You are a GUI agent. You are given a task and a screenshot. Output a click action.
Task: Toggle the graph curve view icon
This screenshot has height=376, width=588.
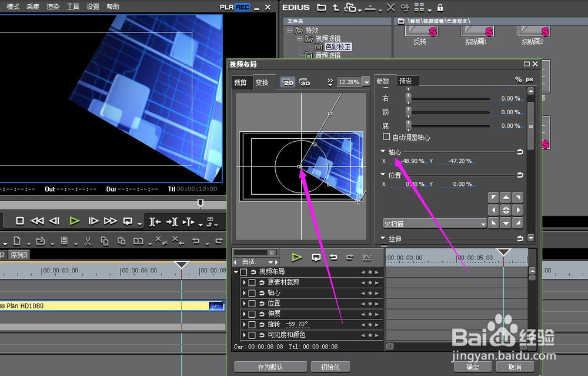pyautogui.click(x=367, y=257)
